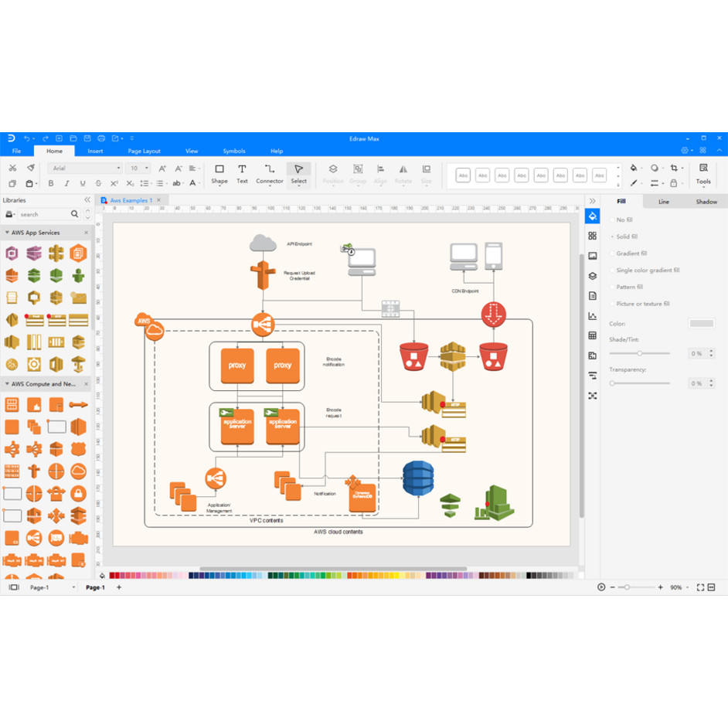Open the Tools icon in ribbon
728x728 pixels.
[703, 174]
